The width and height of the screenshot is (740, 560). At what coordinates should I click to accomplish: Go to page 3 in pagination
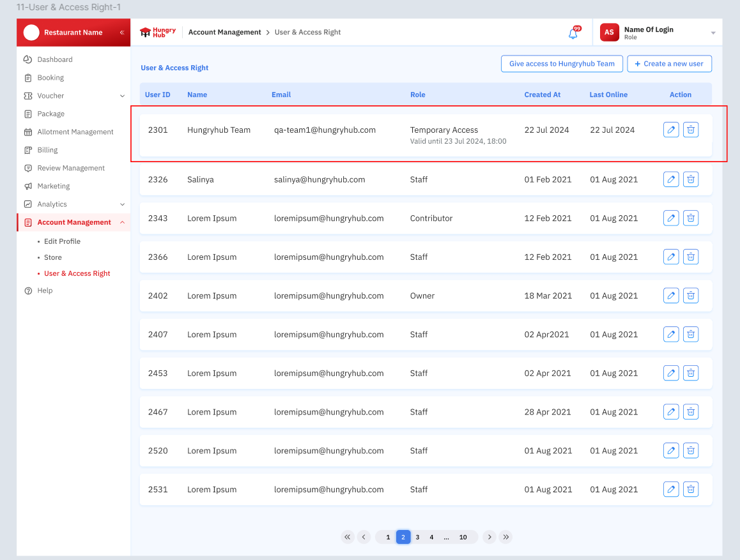point(417,537)
